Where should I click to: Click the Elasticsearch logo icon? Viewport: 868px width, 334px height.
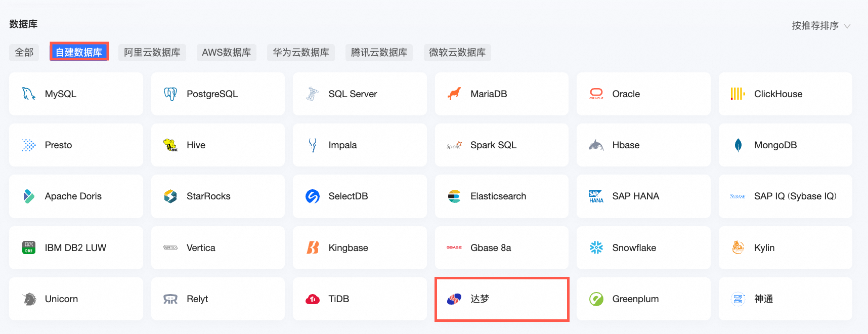(454, 196)
